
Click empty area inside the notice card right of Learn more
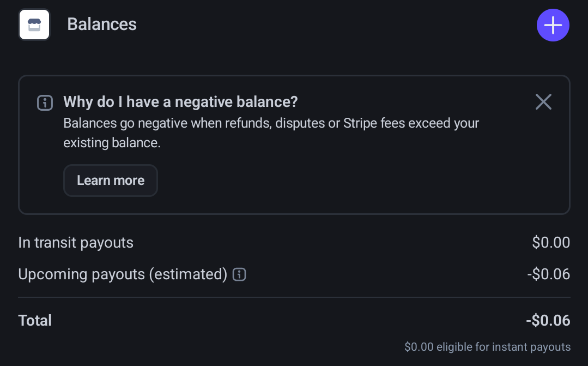354,181
